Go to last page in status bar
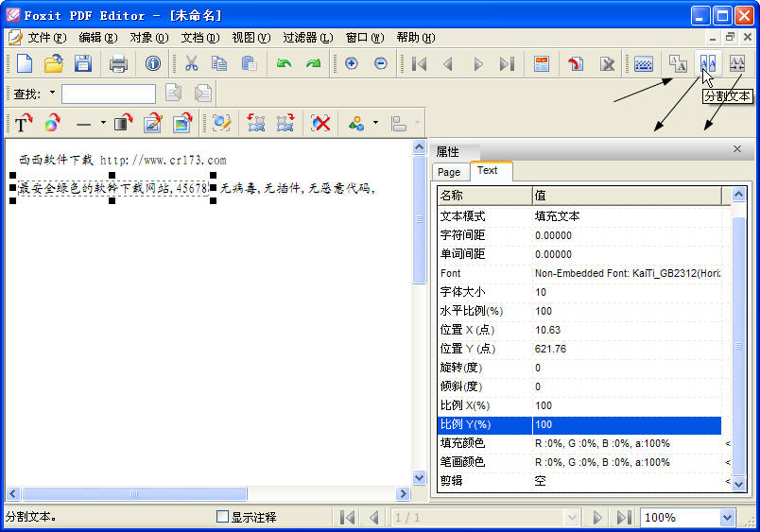The width and height of the screenshot is (760, 532). (624, 518)
